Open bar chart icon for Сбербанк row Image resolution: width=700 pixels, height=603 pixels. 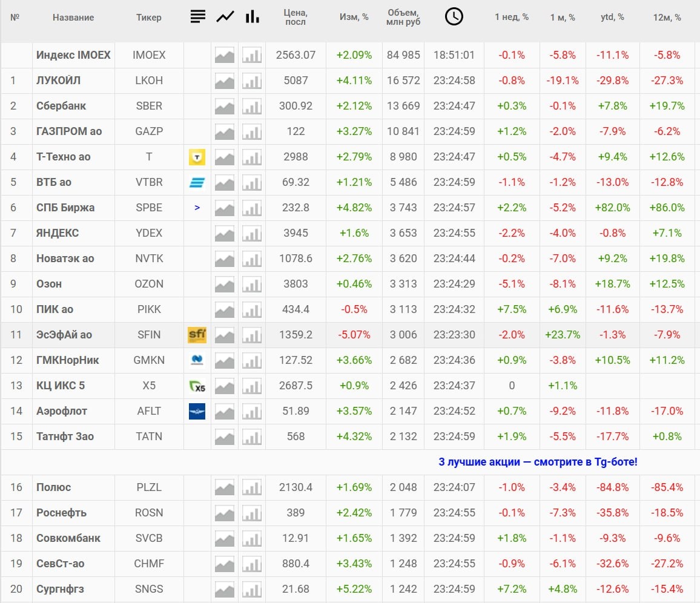[252, 107]
